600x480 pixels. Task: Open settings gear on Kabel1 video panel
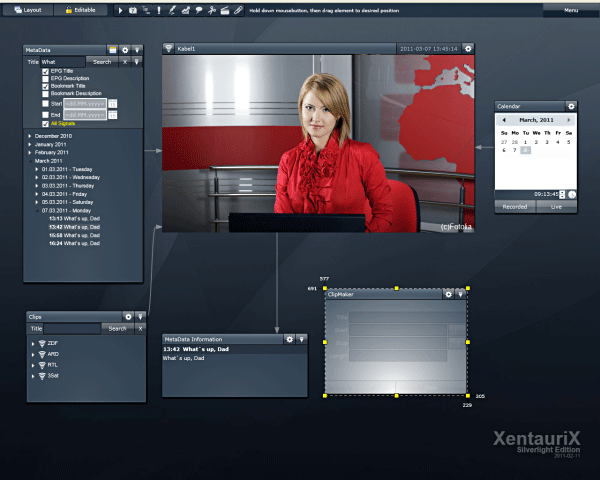[x=468, y=48]
